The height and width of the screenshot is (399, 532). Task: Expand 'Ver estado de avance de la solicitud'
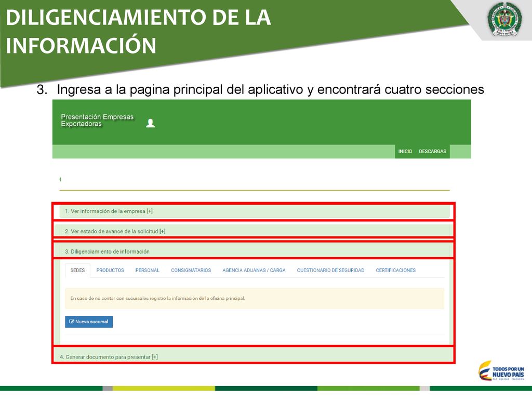click(x=255, y=231)
